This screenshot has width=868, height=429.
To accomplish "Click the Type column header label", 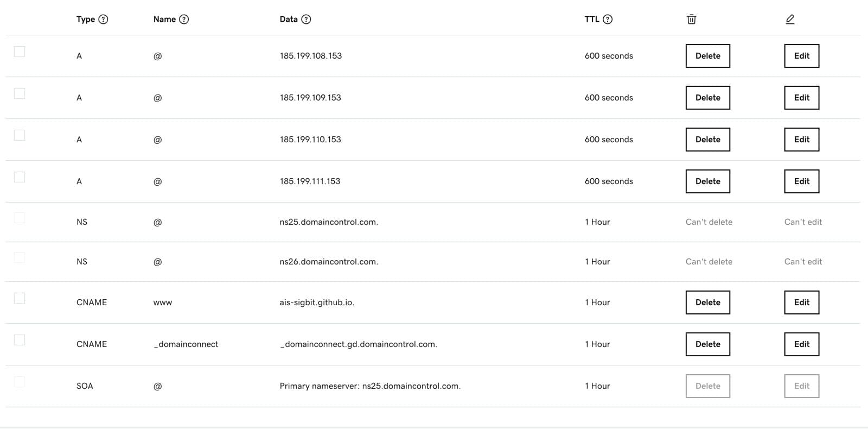I will 86,20.
